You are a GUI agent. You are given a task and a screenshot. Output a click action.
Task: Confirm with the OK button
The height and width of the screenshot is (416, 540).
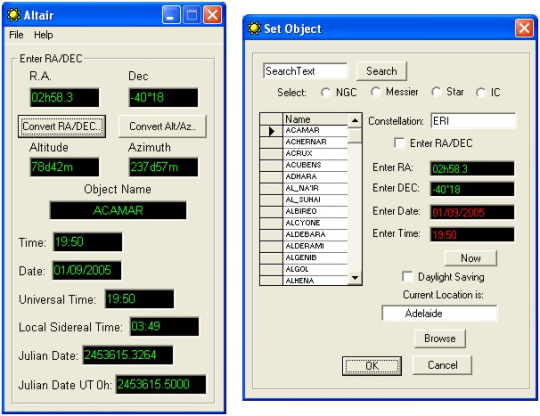372,366
